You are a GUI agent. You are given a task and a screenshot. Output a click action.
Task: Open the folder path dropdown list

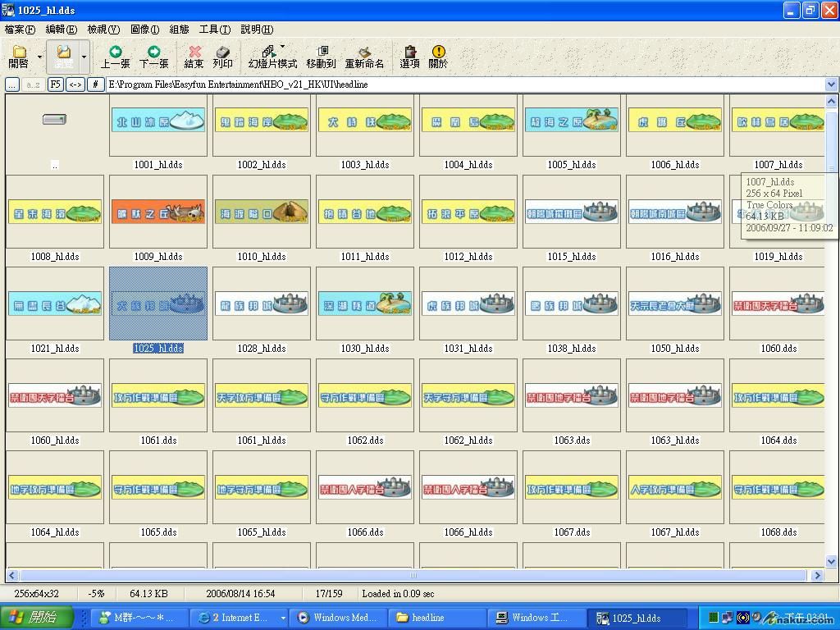(831, 84)
